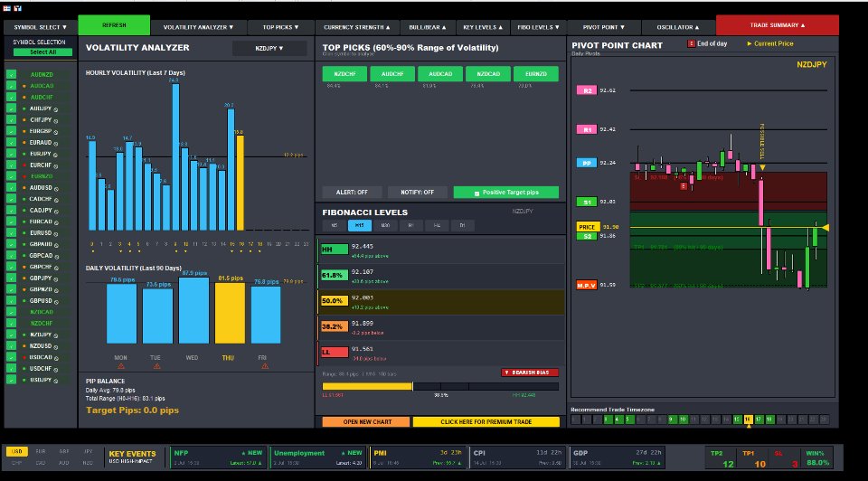Viewport: 868px width, 481px height.
Task: Expand the BULL/BEAR menu
Action: 428,27
